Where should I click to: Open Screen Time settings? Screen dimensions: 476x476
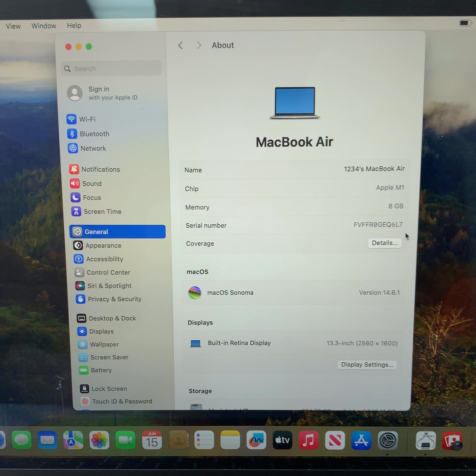coord(96,211)
